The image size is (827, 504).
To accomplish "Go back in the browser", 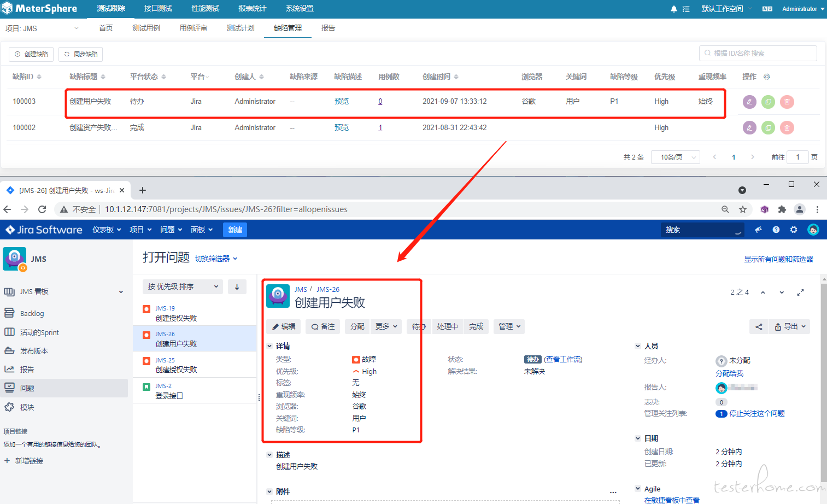I will pyautogui.click(x=7, y=209).
